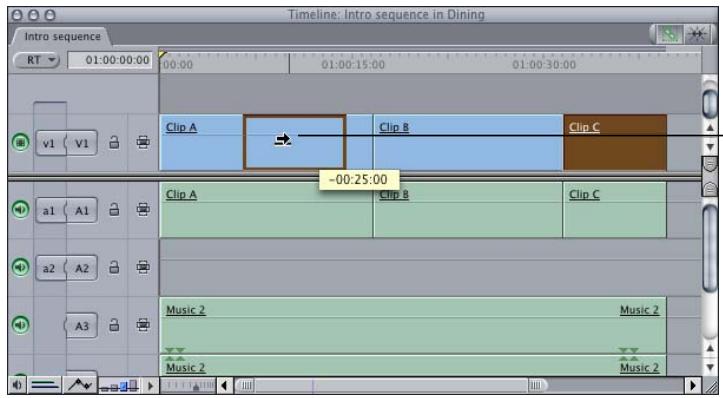Click video tracks scroll up arrow
This screenshot has height=398, width=723.
point(710,127)
